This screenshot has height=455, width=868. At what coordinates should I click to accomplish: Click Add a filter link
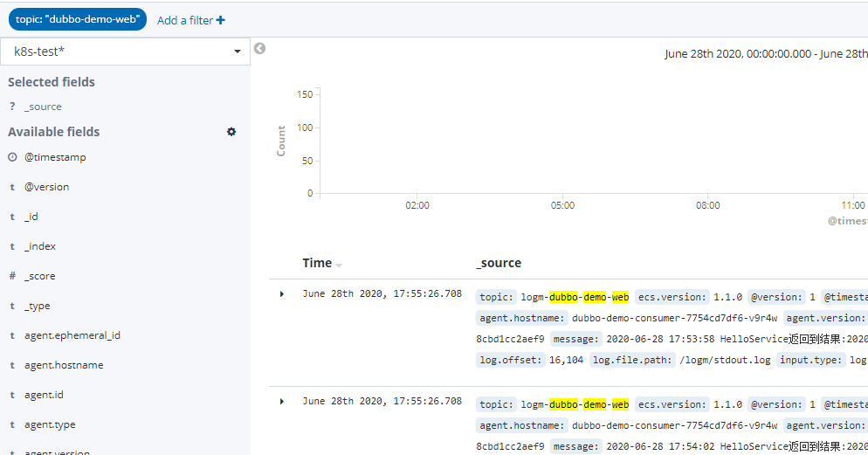tap(191, 20)
